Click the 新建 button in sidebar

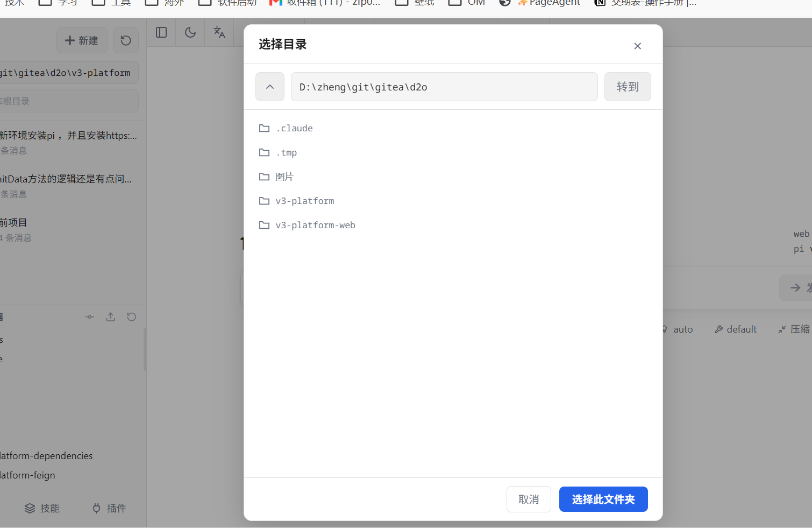coord(82,40)
